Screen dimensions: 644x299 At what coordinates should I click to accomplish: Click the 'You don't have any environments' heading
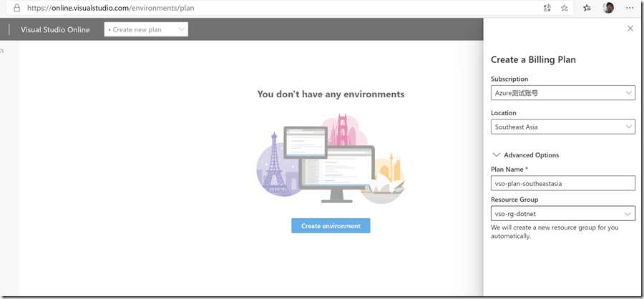point(331,94)
